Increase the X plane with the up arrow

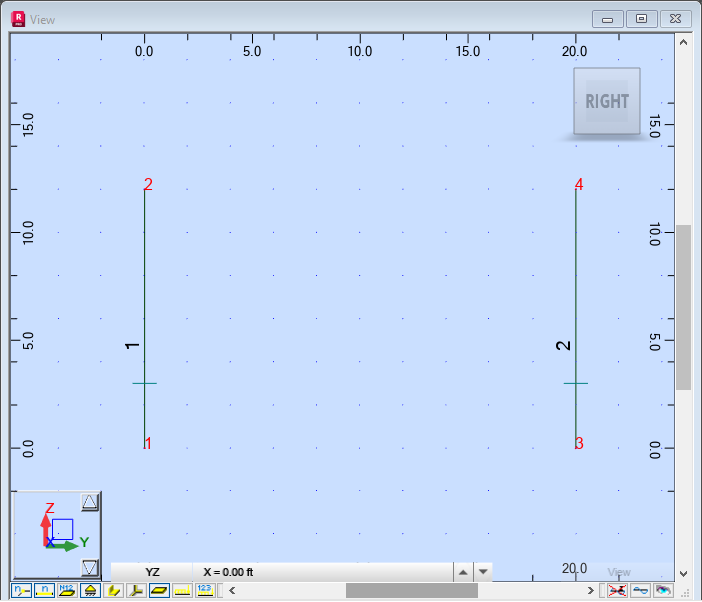[463, 572]
